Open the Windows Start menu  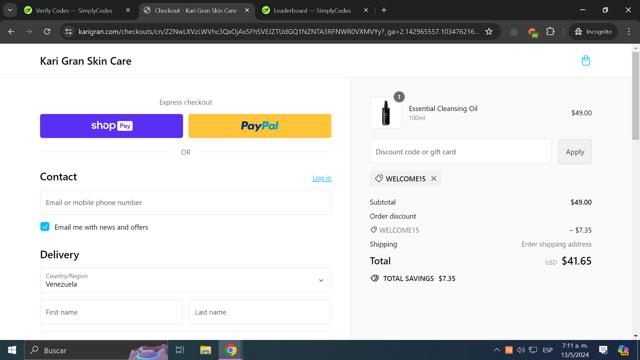coord(12,350)
